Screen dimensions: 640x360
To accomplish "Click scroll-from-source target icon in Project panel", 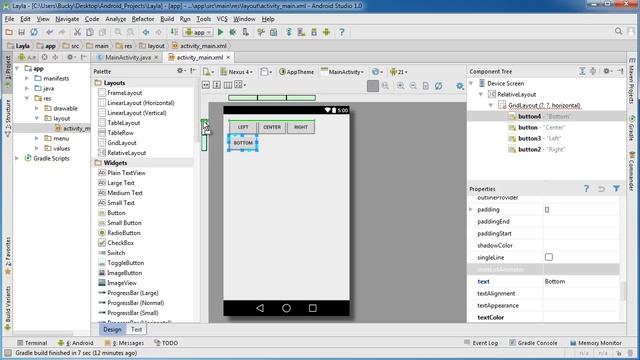I will pyautogui.click(x=44, y=57).
